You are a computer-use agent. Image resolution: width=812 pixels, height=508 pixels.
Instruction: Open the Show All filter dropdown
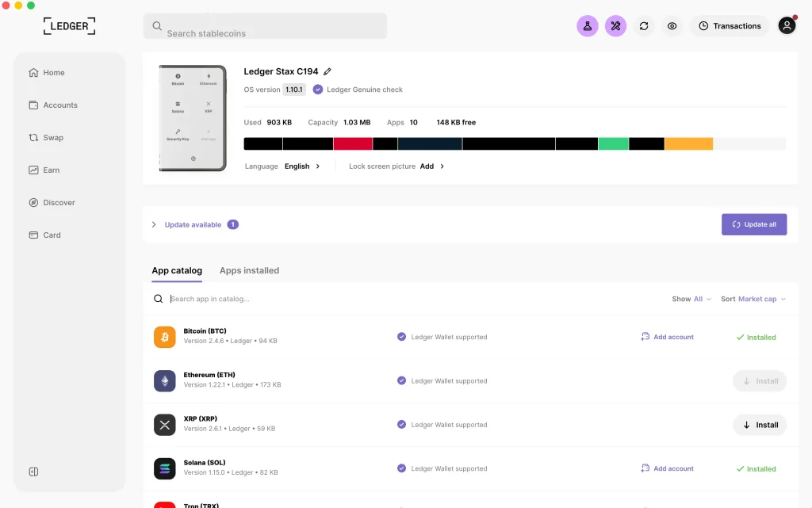click(x=691, y=299)
